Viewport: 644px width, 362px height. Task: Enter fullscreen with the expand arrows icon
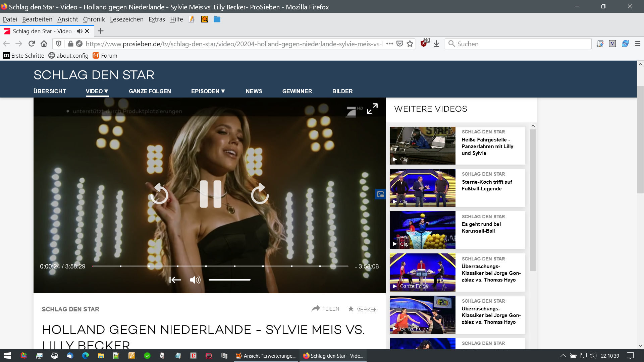372,109
